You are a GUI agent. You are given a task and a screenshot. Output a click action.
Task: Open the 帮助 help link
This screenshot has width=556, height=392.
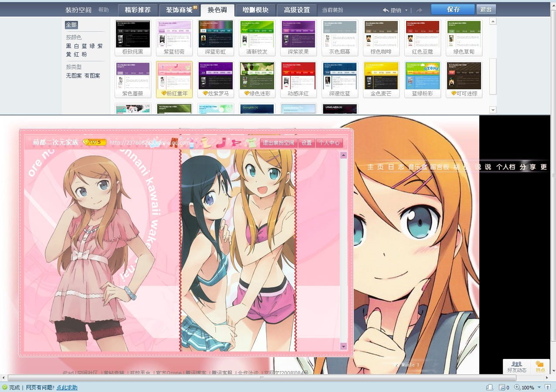point(104,10)
